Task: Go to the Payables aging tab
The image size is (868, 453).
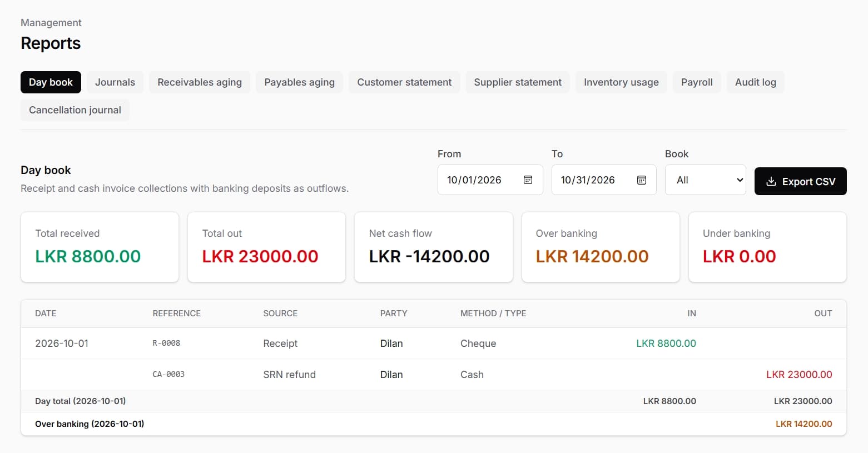Action: tap(299, 82)
